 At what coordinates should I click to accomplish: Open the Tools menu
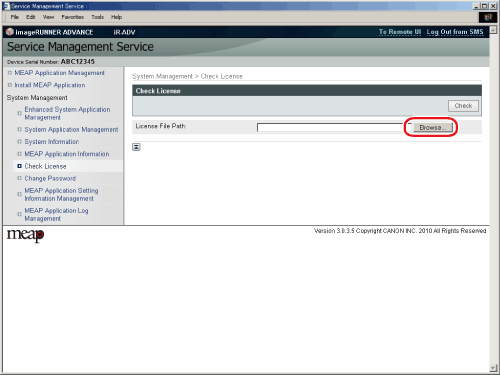97,17
